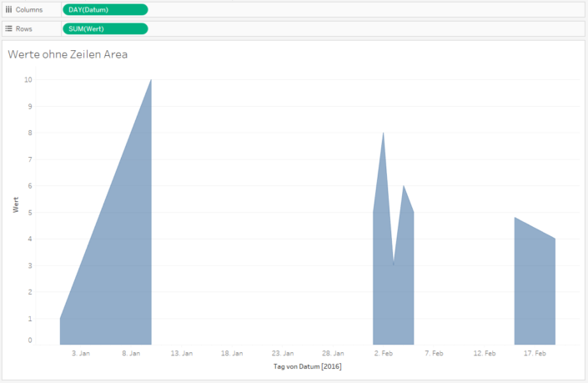Viewport: 588px width, 383px height.
Task: Click the y-axis value 0
Action: point(30,340)
